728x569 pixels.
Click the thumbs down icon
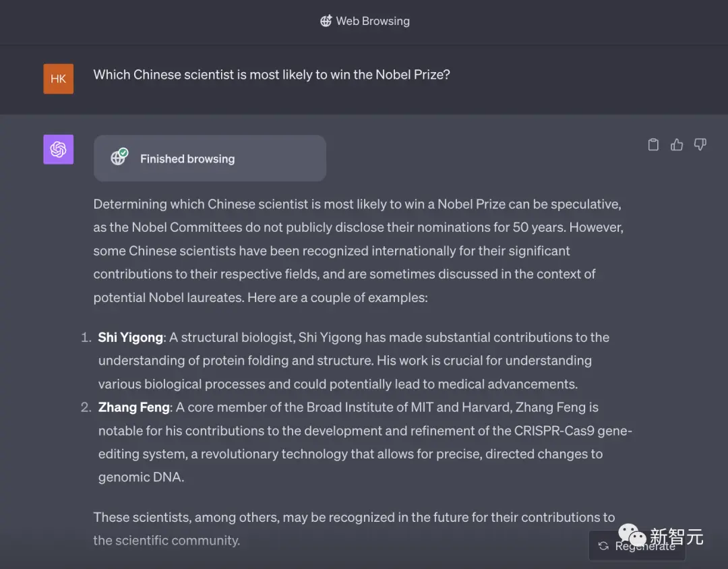[x=700, y=144]
